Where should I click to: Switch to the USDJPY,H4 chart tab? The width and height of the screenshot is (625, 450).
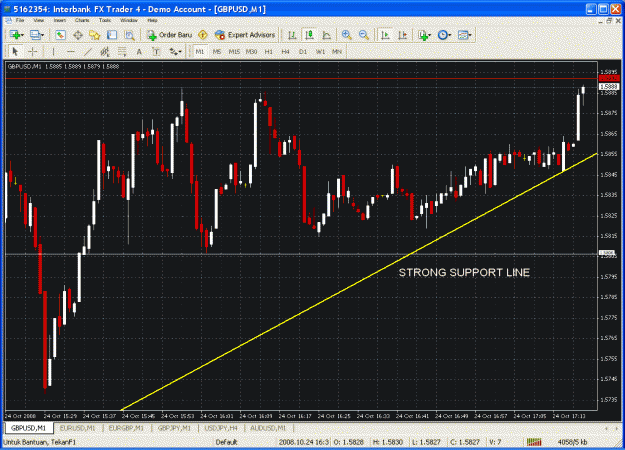(221, 428)
